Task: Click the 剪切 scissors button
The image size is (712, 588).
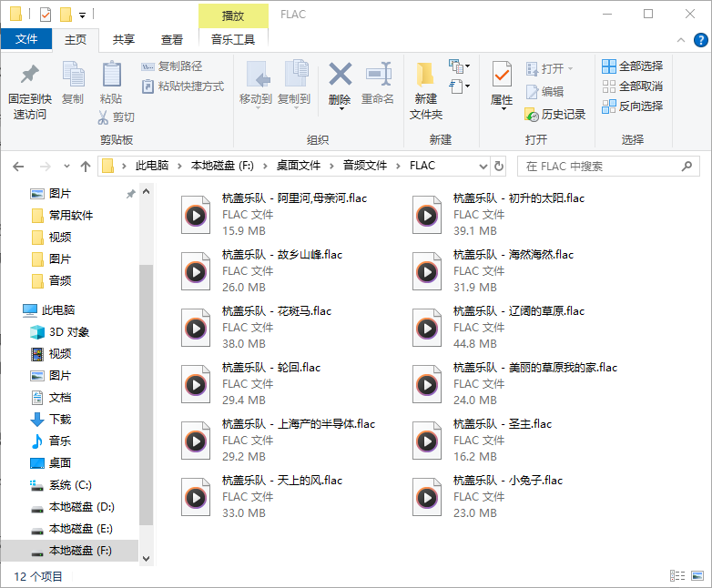Action: point(117,117)
